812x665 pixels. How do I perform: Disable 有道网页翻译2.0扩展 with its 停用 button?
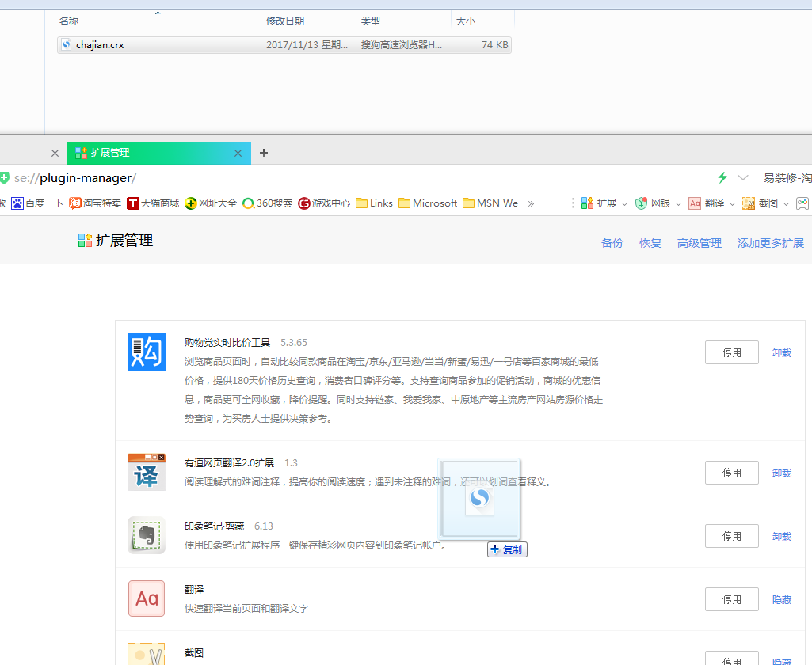click(732, 473)
